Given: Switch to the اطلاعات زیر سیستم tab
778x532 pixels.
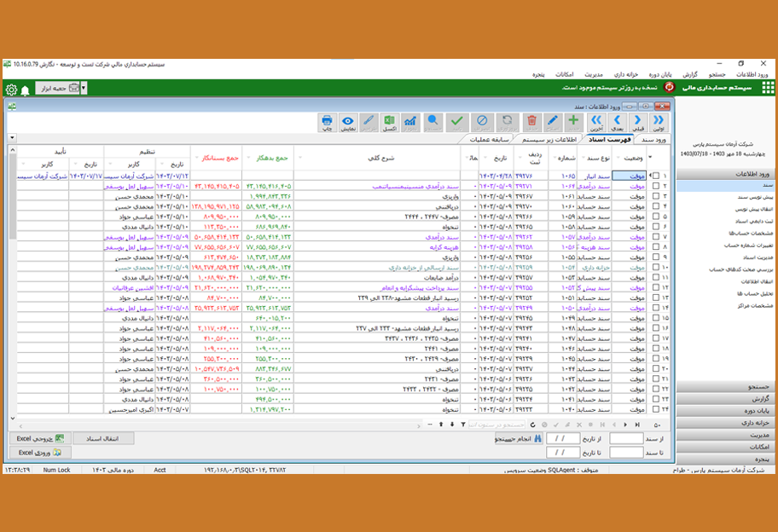Looking at the screenshot, I should (549, 140).
